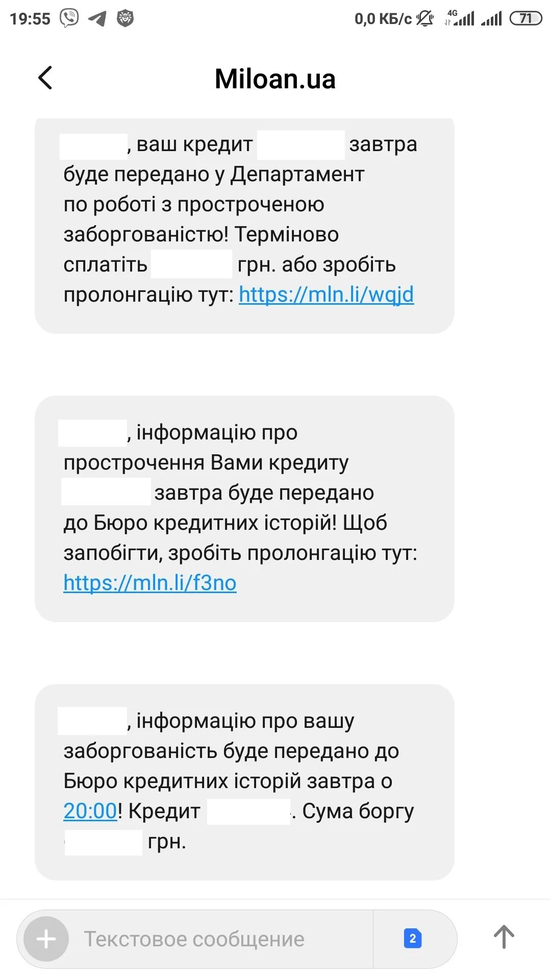Tap the 20:00 time link
The width and height of the screenshot is (551, 980).
[90, 811]
